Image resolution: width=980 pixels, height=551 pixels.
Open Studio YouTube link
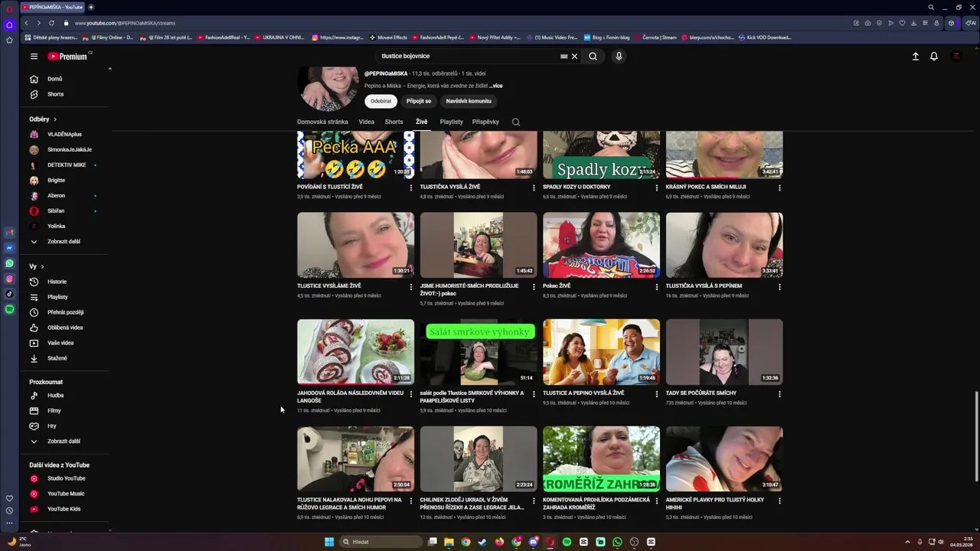[x=66, y=478]
